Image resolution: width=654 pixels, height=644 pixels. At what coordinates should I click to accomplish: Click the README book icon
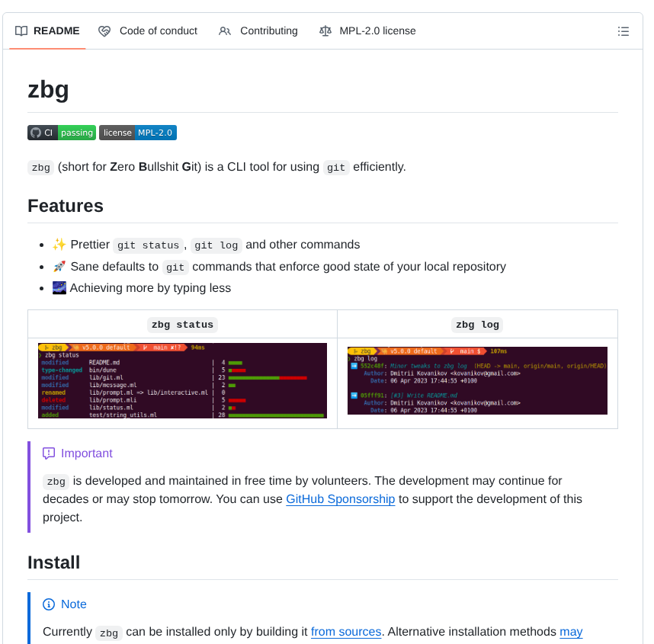[21, 31]
